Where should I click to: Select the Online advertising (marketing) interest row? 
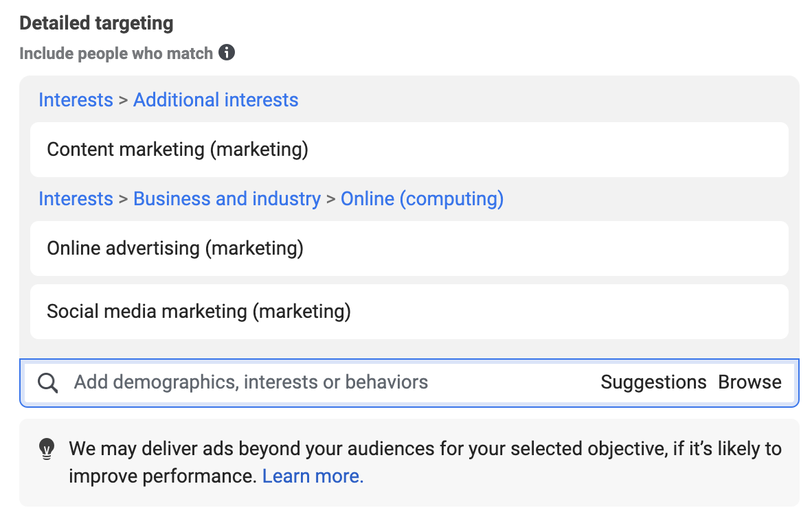click(x=409, y=249)
